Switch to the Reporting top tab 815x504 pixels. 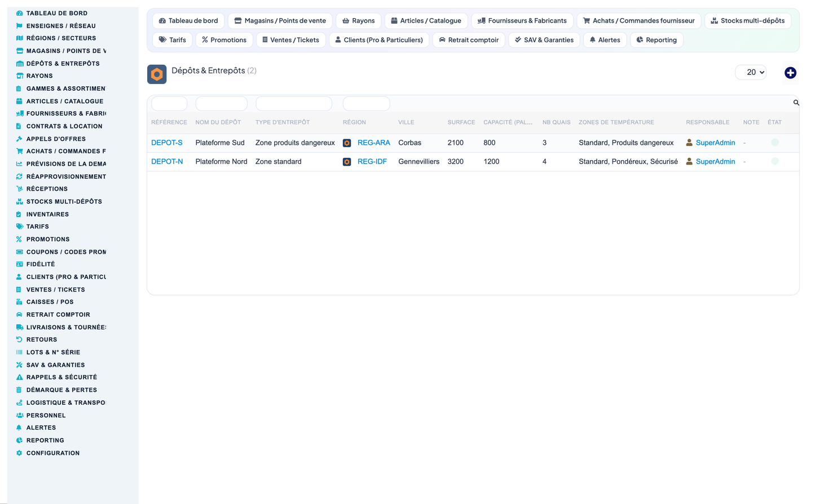click(657, 40)
